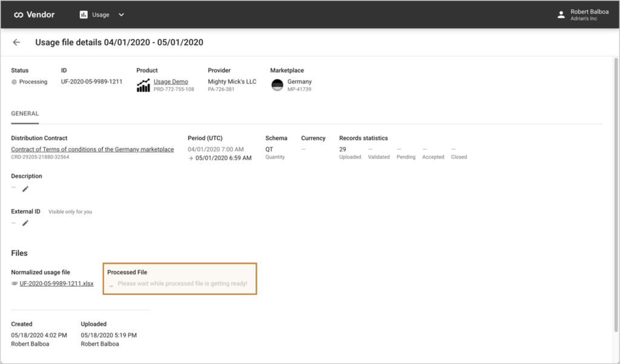Select the Usage menu in the header
Viewport: 620px width, 364px height.
point(97,15)
